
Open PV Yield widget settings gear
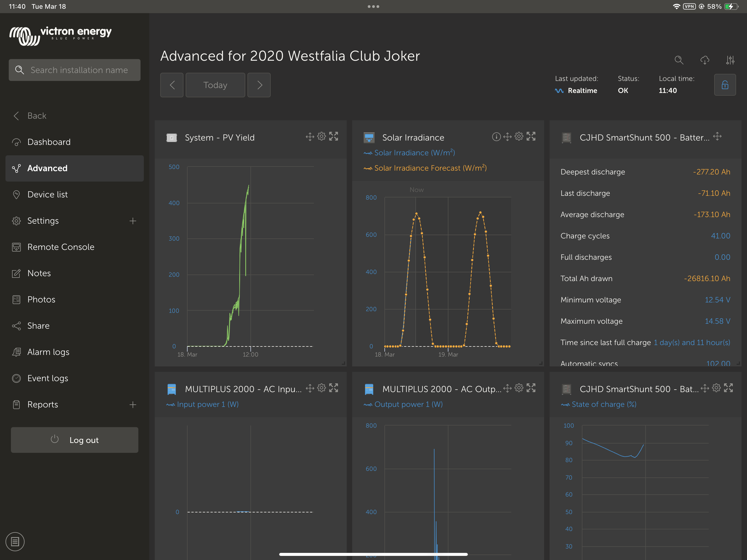pyautogui.click(x=322, y=136)
